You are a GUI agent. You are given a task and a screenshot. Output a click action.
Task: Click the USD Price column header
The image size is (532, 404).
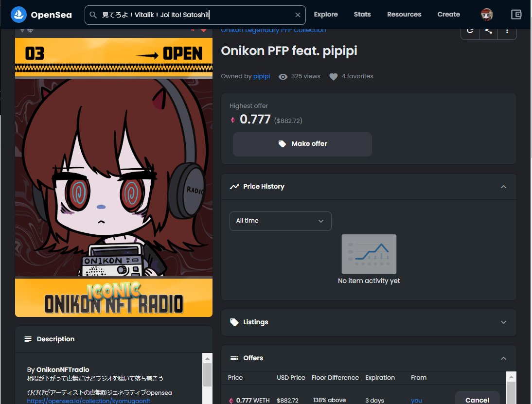[291, 378]
